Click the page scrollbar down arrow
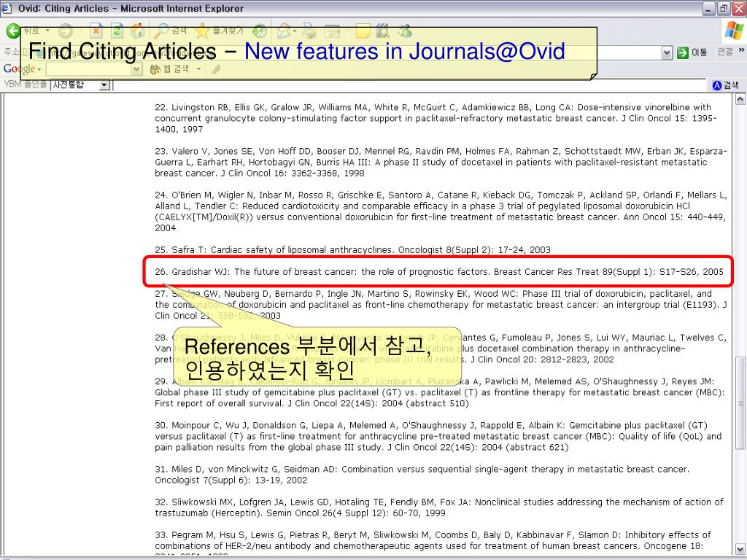Viewport: 747px width, 560px height. [740, 549]
